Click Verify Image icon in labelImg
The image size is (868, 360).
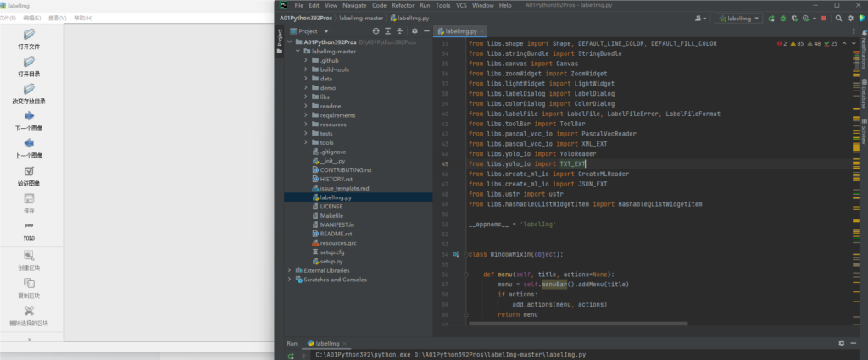click(29, 171)
